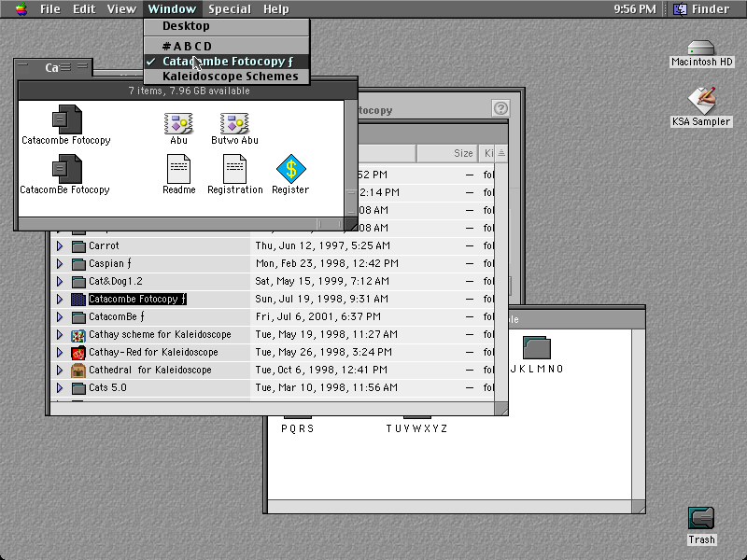Click the Cat&Dog1.2 folder icon
The image size is (747, 560).
click(78, 282)
